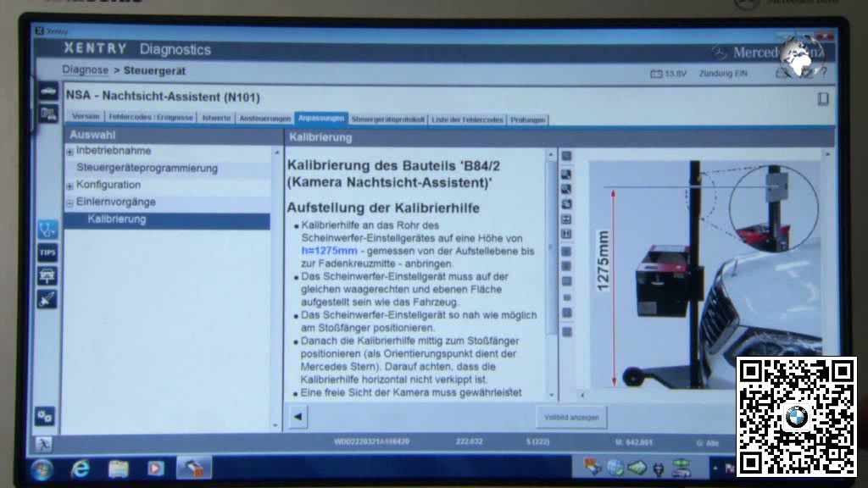Select the stethoscope diagnosis icon in the sidebar
Viewport: 868px width, 488px height.
pyautogui.click(x=47, y=229)
